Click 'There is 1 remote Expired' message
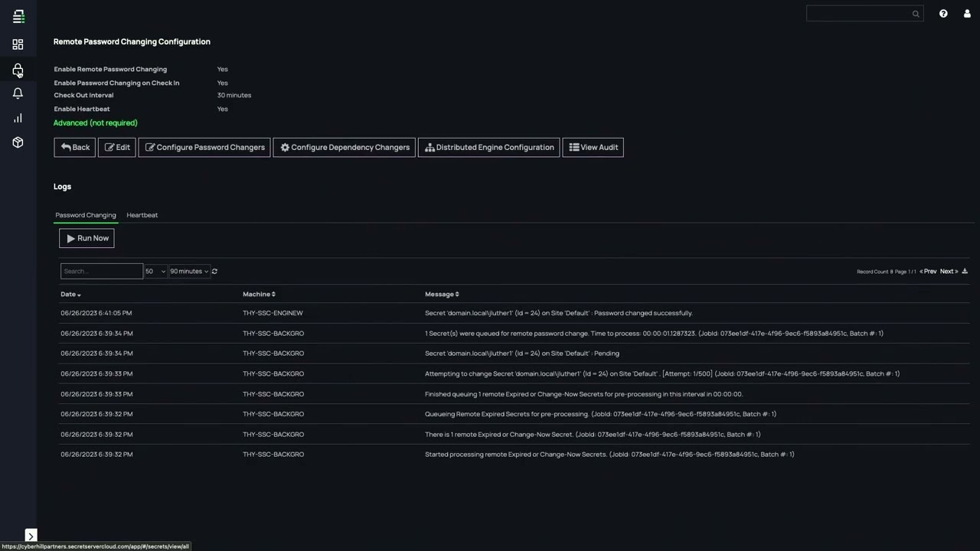Viewport: 980px width, 551px height. (593, 435)
